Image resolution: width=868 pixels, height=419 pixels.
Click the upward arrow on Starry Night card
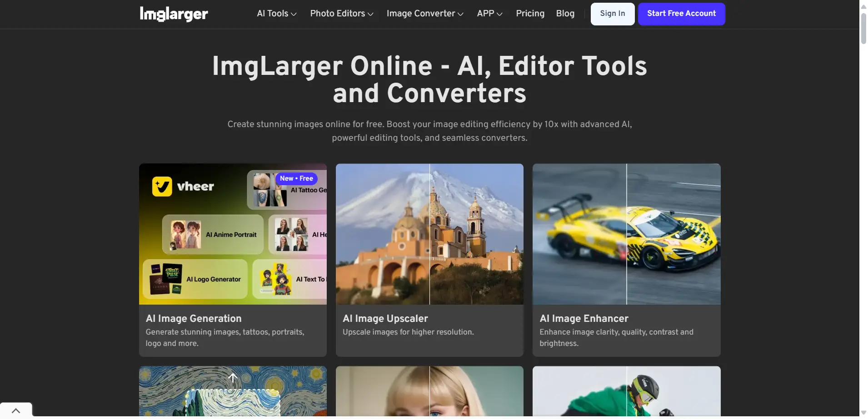(x=233, y=378)
